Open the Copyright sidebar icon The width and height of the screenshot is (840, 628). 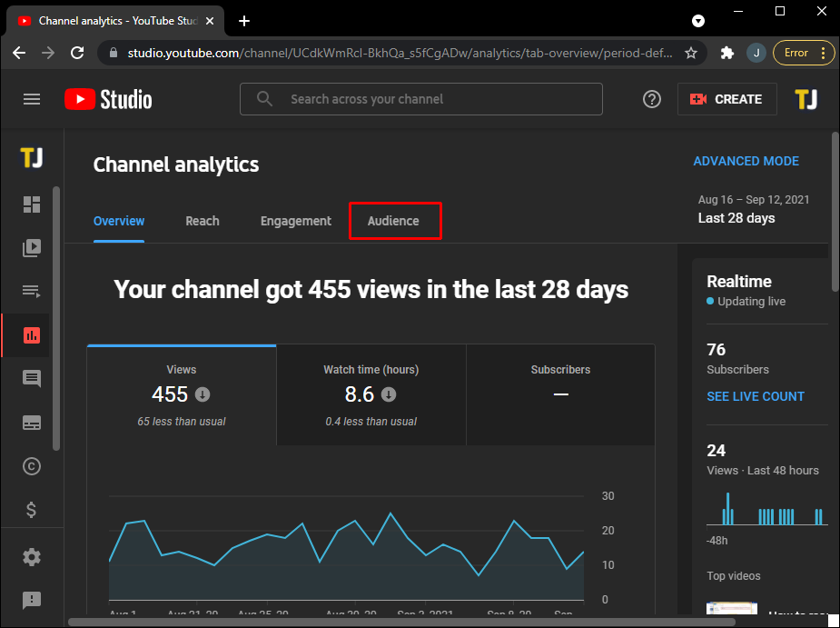pyautogui.click(x=32, y=466)
